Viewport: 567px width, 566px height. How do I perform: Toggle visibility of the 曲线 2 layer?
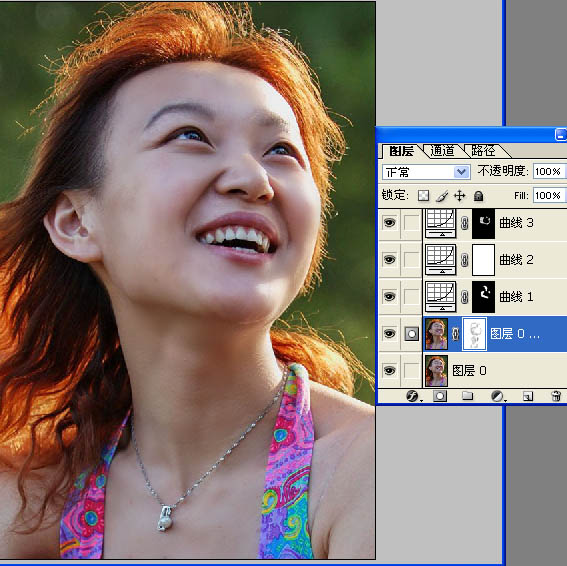389,259
